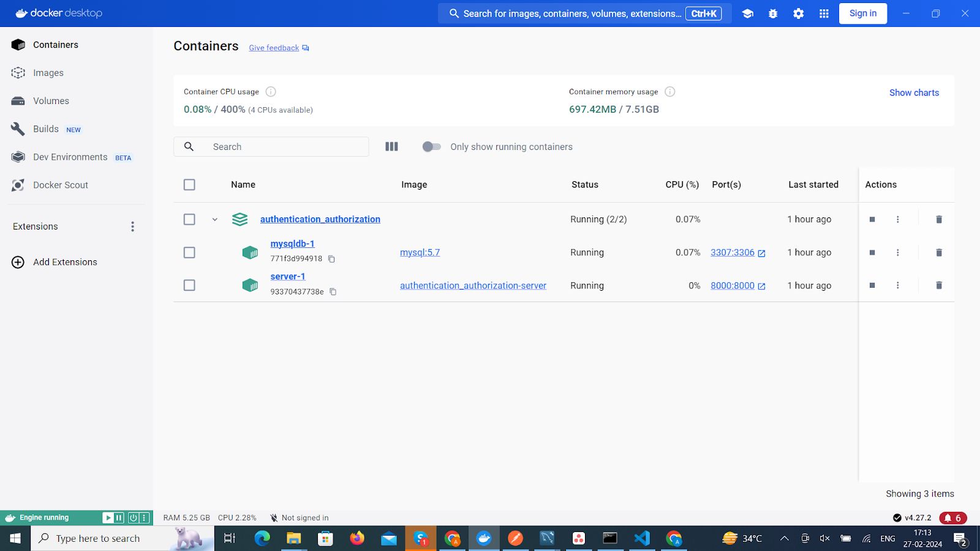Stop the server-1 container

(x=872, y=285)
